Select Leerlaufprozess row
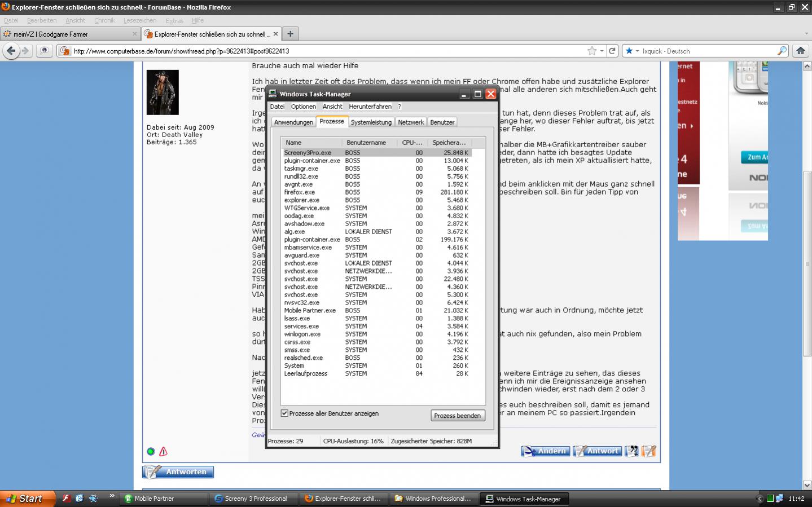Viewport: 812px width, 507px height. (x=377, y=374)
